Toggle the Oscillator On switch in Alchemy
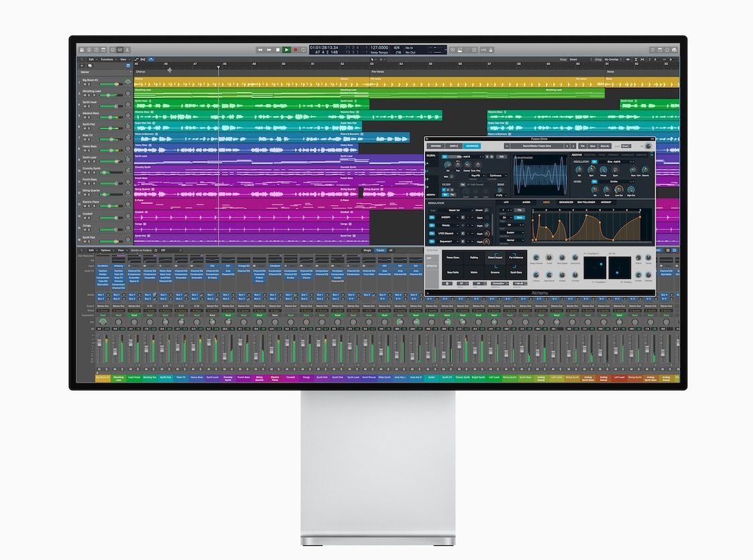 point(594,163)
